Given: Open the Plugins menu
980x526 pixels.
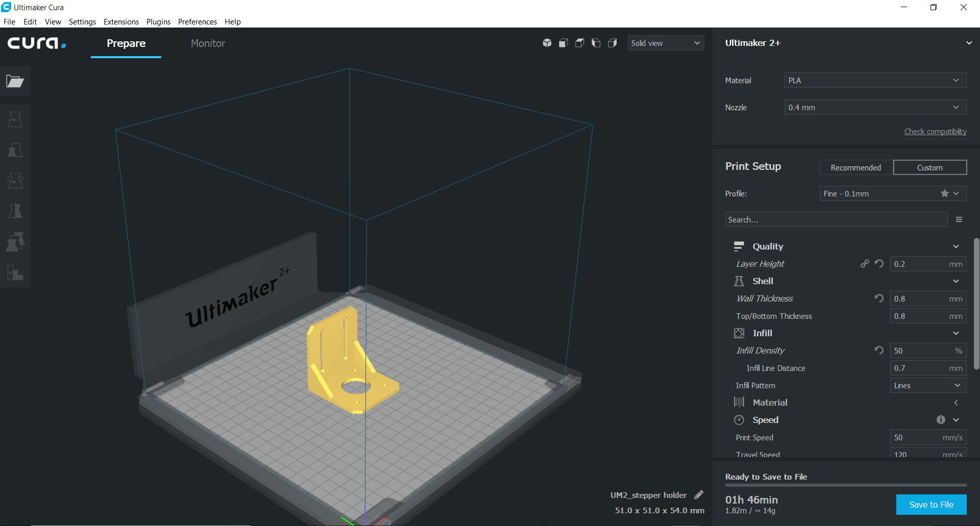Looking at the screenshot, I should 158,21.
